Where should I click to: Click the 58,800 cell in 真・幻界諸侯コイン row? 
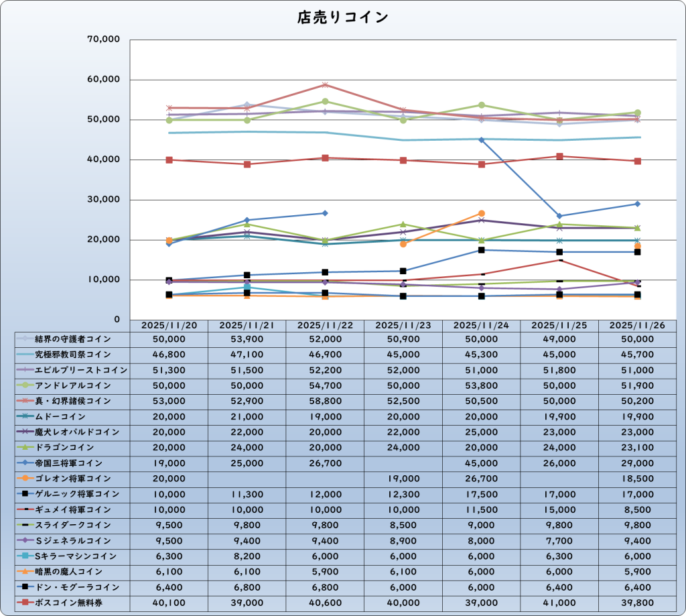point(325,401)
